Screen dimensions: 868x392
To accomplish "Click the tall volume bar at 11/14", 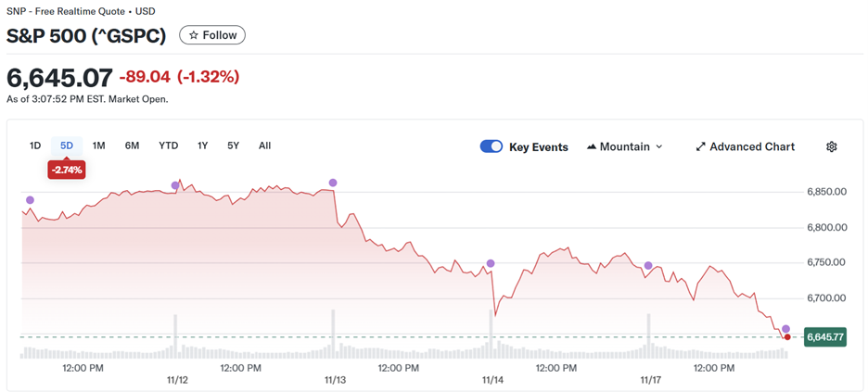I will [x=491, y=334].
